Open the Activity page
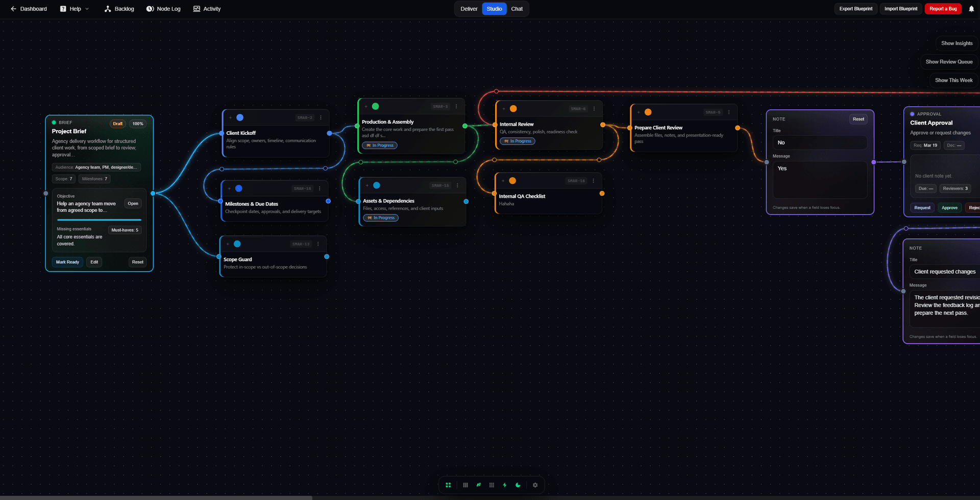The height and width of the screenshot is (500, 980). click(207, 9)
